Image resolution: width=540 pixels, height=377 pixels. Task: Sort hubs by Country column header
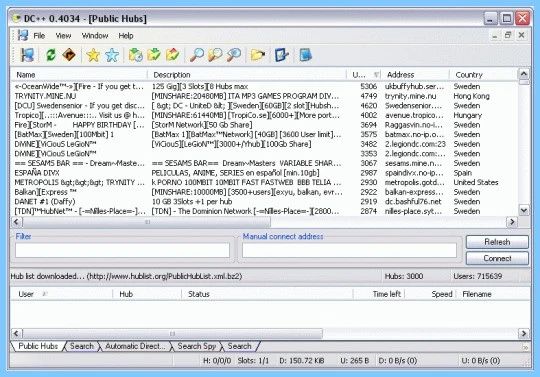click(483, 75)
